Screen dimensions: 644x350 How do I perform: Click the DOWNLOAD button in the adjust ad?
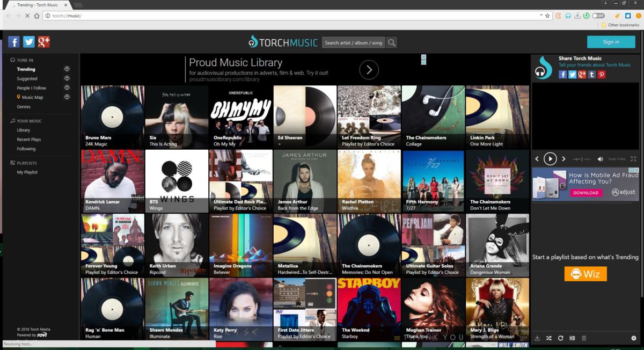coord(586,193)
